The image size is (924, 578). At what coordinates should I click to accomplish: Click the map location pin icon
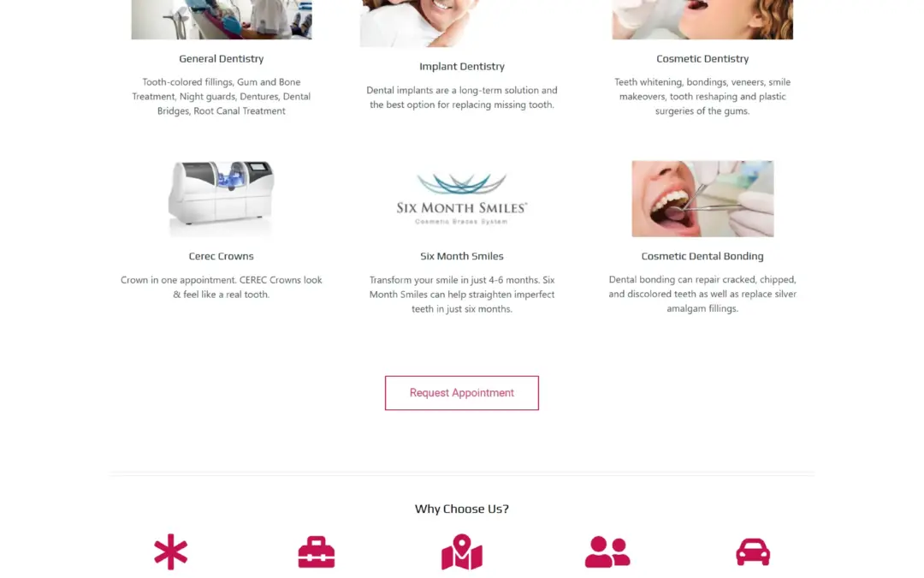coord(462,552)
